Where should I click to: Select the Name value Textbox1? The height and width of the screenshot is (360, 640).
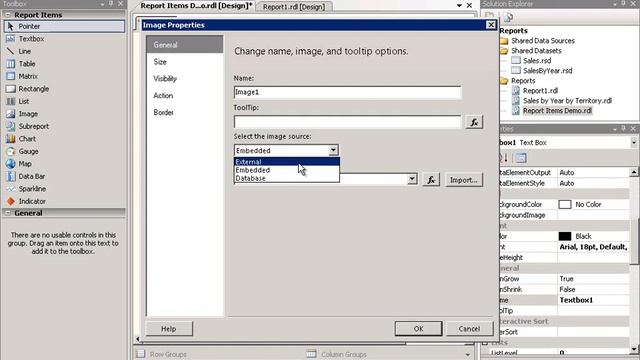(x=593, y=300)
